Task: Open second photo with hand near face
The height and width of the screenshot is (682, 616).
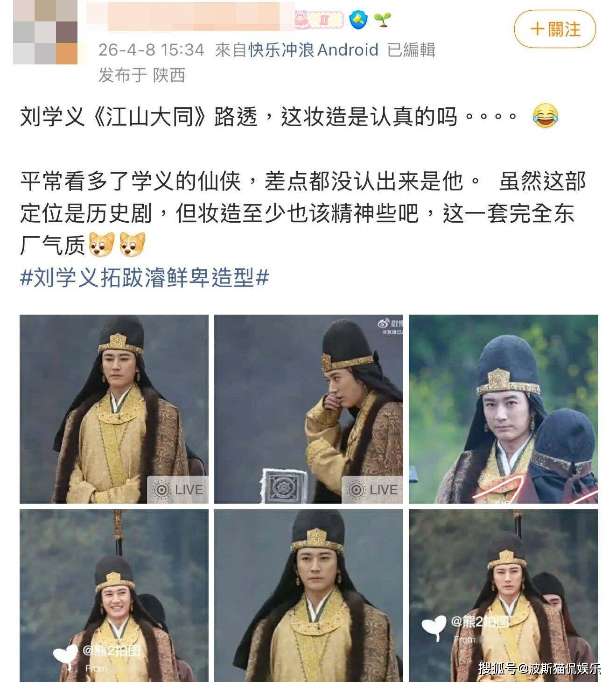Action: pos(308,409)
